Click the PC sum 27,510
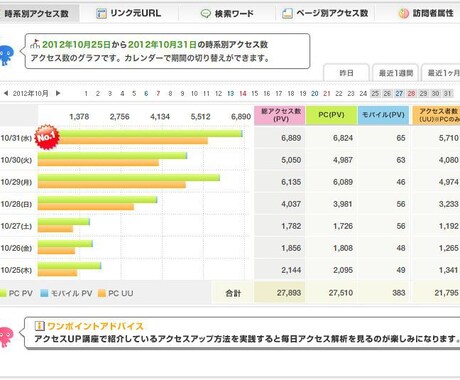Image resolution: width=460 pixels, height=380 pixels. [341, 293]
